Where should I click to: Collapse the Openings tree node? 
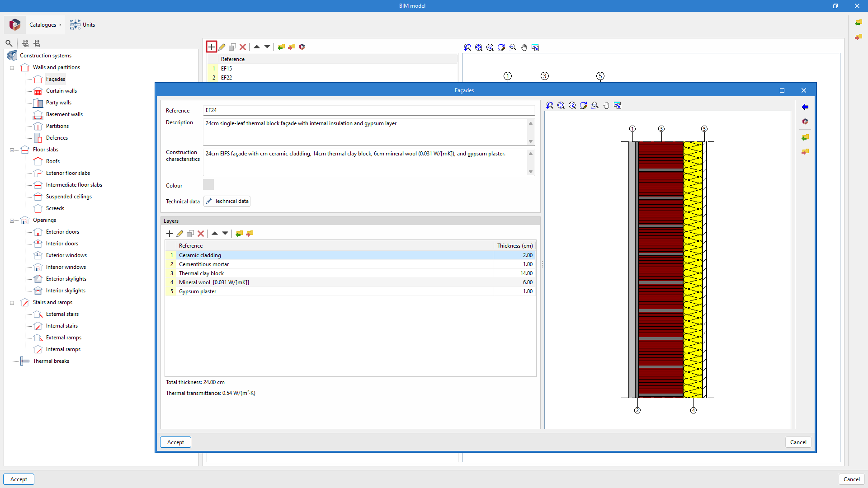tap(12, 221)
